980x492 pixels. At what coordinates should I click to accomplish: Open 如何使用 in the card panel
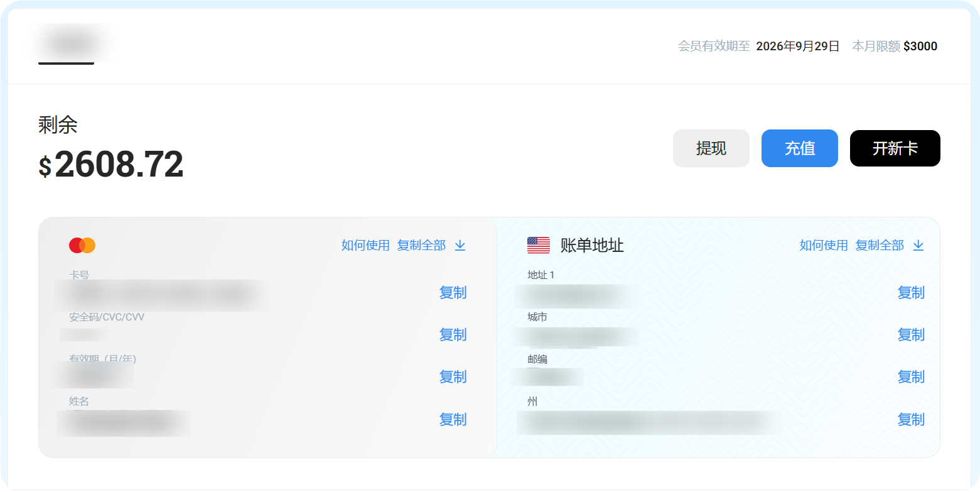tap(365, 245)
